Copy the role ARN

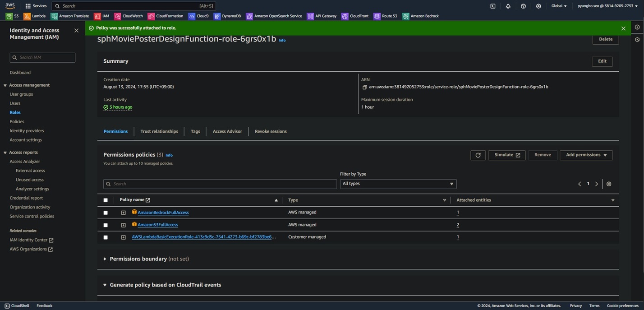(364, 87)
